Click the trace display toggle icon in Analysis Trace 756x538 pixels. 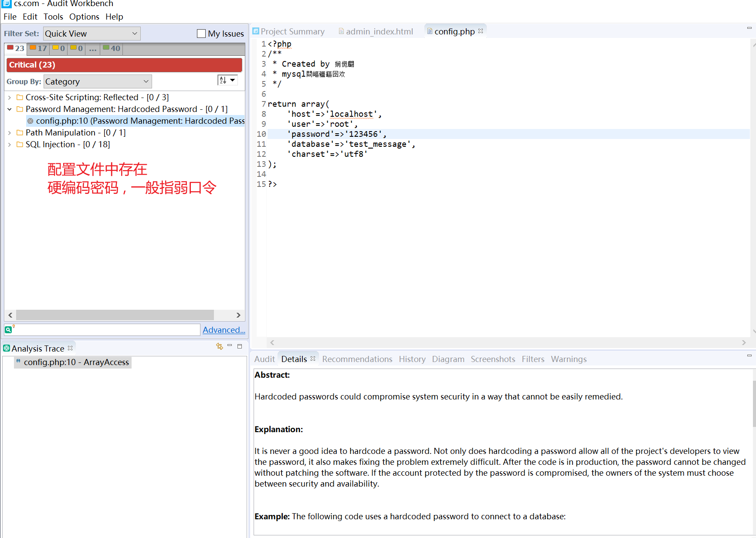pos(220,346)
